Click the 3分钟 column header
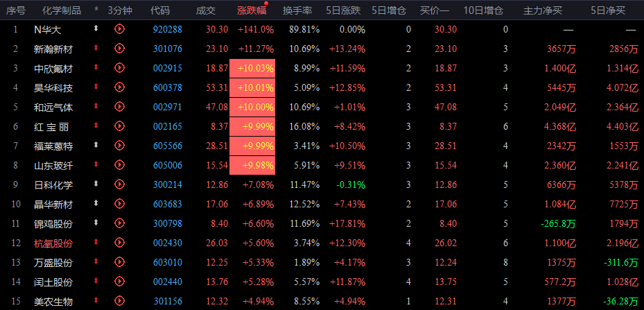 point(120,10)
